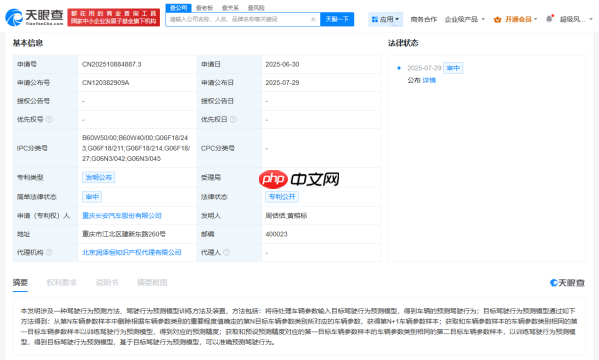Select the 查关系 search tab
Image resolution: width=599 pixels, height=360 pixels.
pos(230,8)
